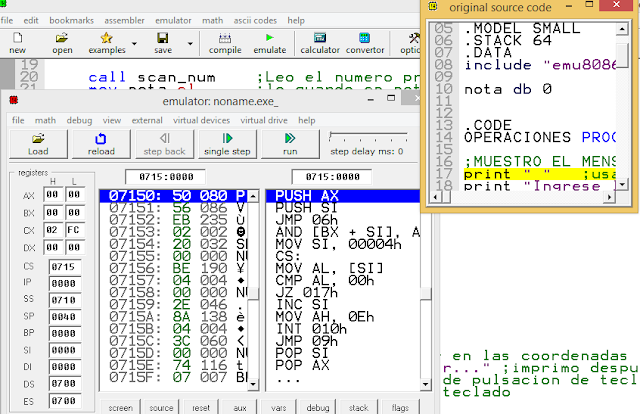640x414 pixels.
Task: Click the original source code window icon
Action: click(x=433, y=6)
